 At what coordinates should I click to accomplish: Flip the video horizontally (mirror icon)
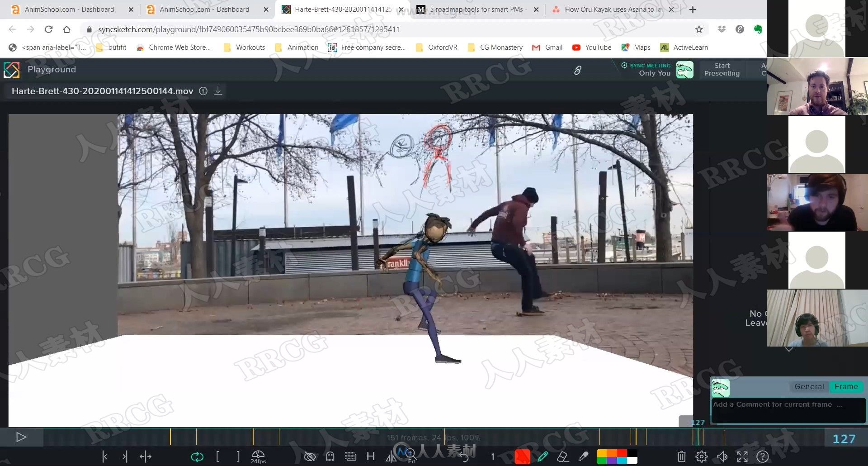point(391,457)
